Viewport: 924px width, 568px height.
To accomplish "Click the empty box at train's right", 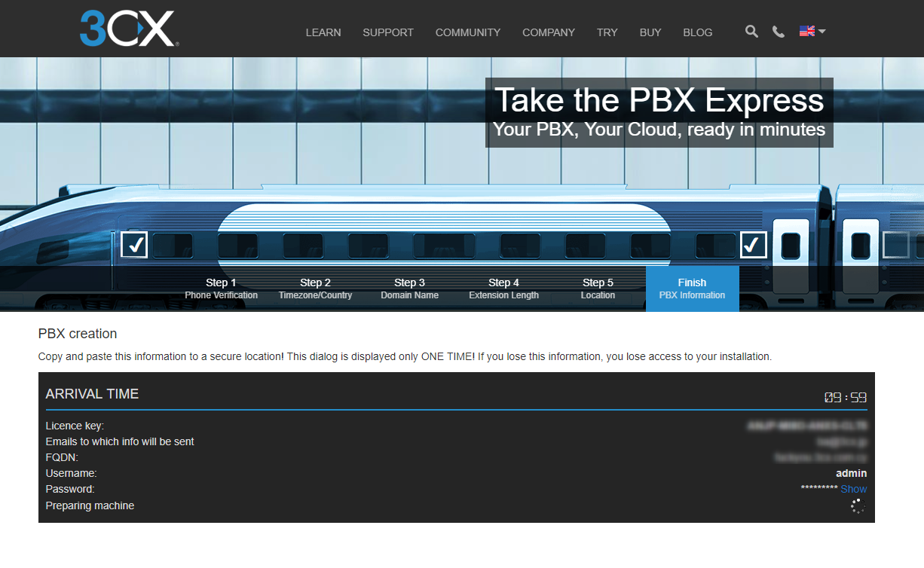I will coord(896,245).
